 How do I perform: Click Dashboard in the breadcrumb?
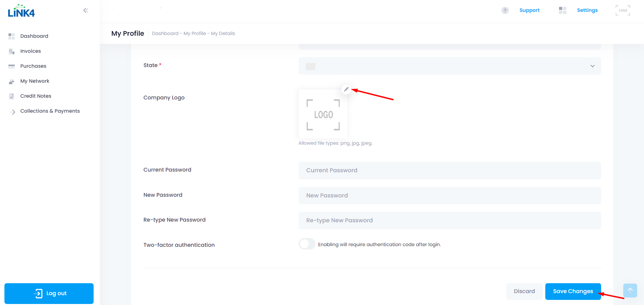pyautogui.click(x=165, y=33)
